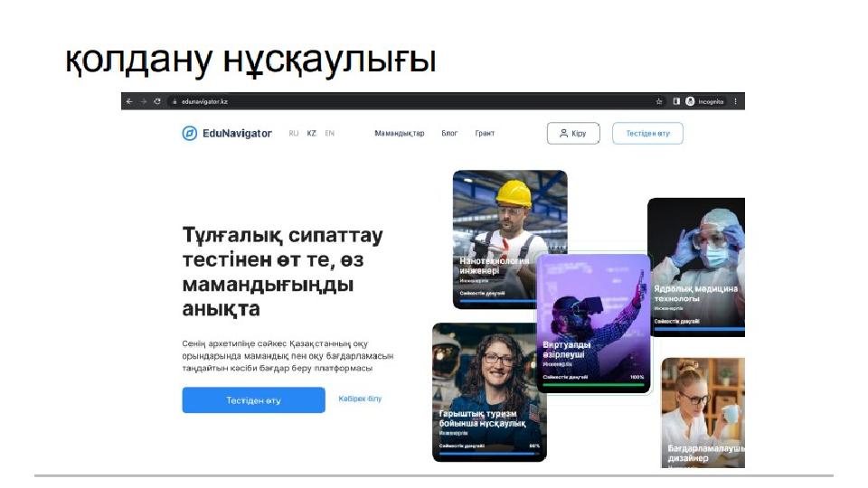Open the side panel icon in browser toolbar

click(x=676, y=101)
